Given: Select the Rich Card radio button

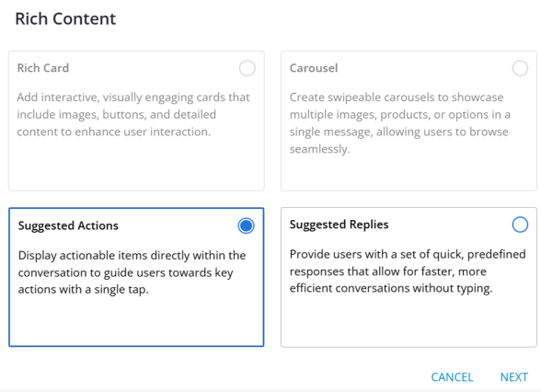Looking at the screenshot, I should pyautogui.click(x=247, y=68).
